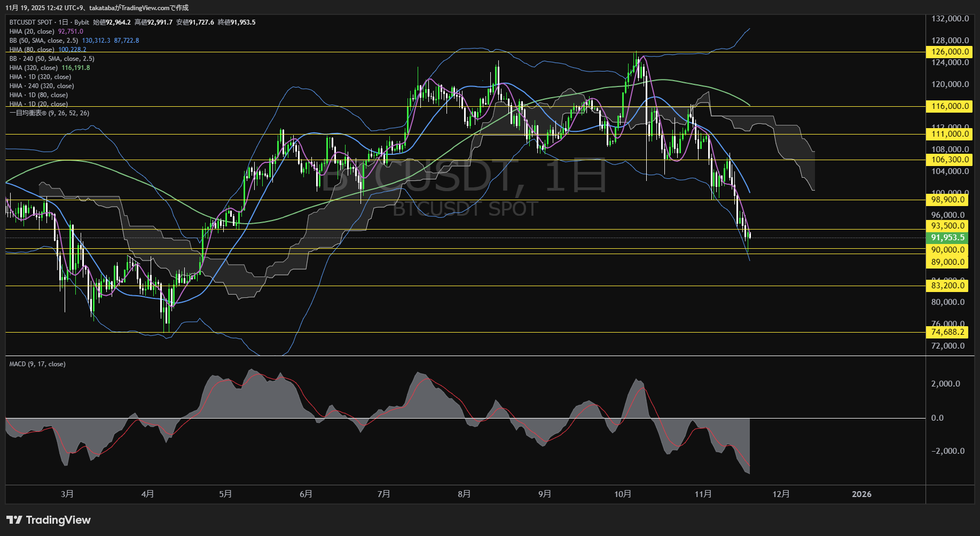The height and width of the screenshot is (536, 980).
Task: Click the 3月 label on time axis
Action: (67, 494)
